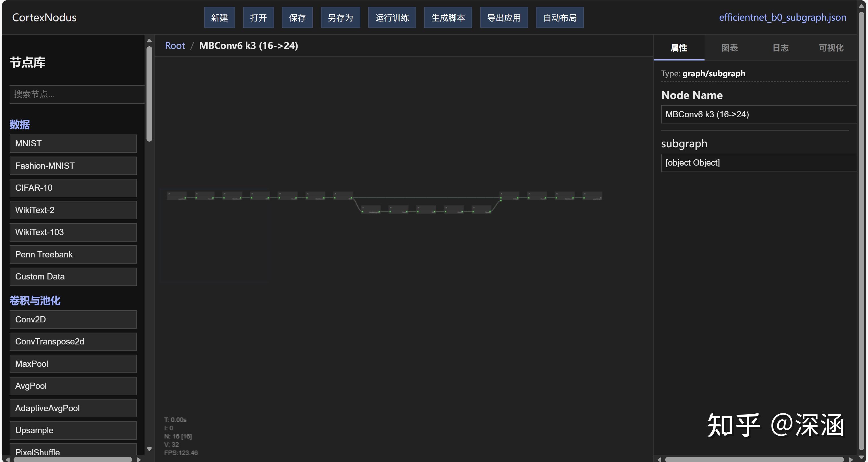Click node library scroll-down arrow

(149, 449)
